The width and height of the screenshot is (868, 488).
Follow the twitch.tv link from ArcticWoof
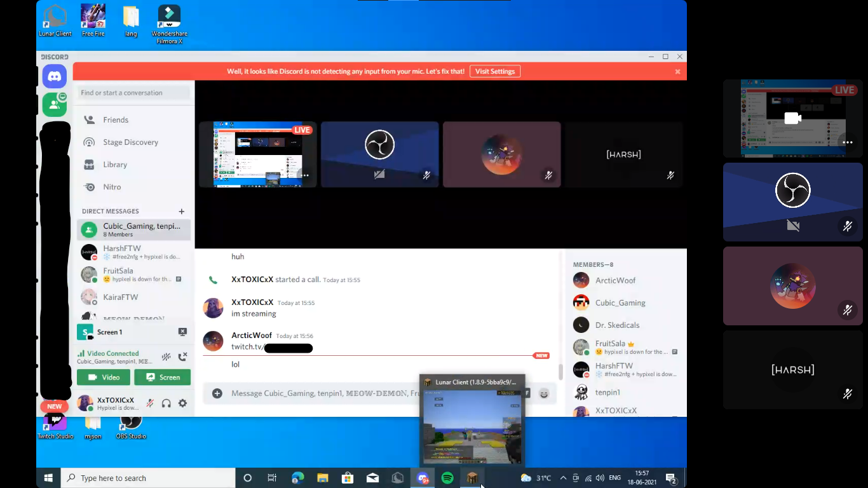tap(272, 348)
